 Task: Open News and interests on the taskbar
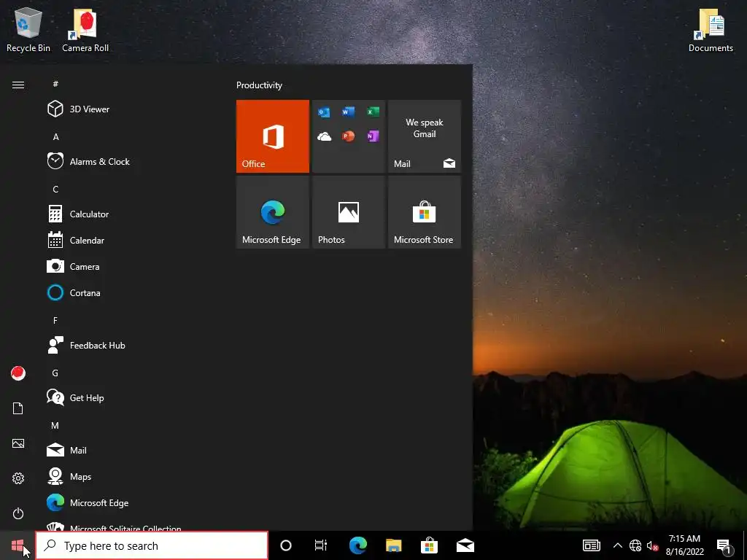coord(591,545)
